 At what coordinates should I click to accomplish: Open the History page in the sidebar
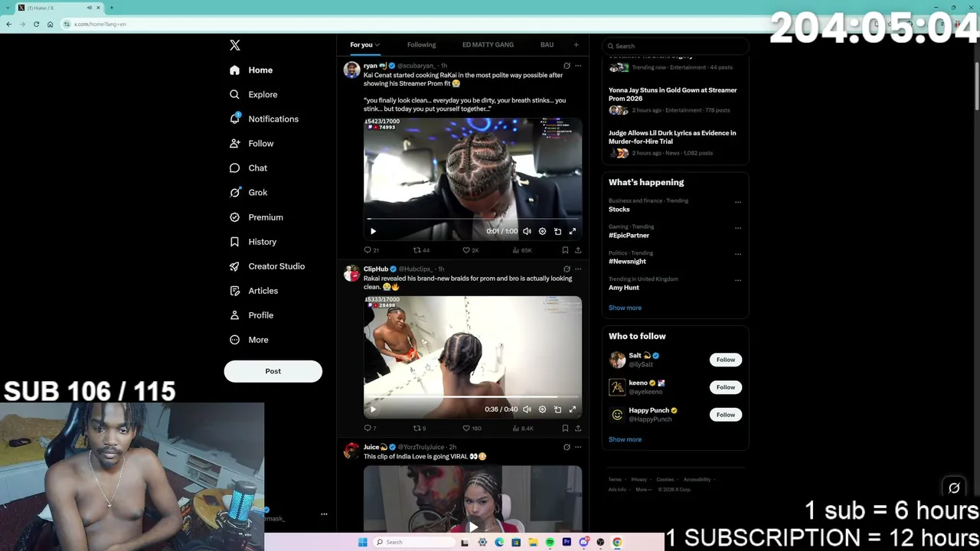tap(253, 242)
